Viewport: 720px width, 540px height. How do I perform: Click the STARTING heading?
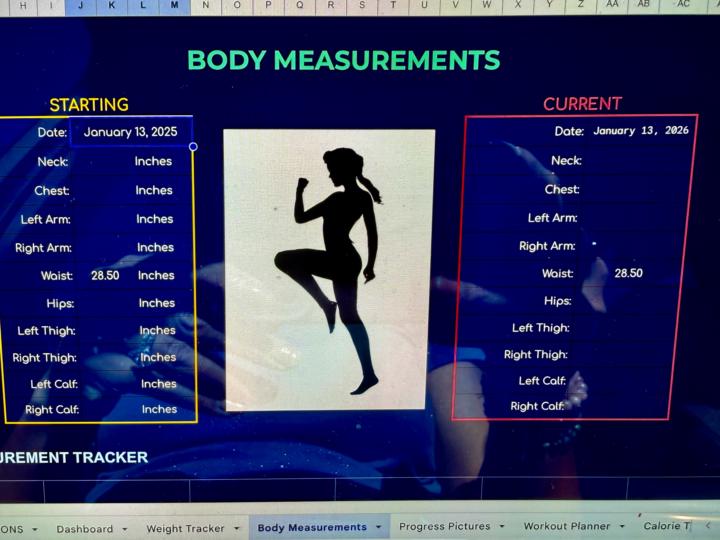coord(89,105)
